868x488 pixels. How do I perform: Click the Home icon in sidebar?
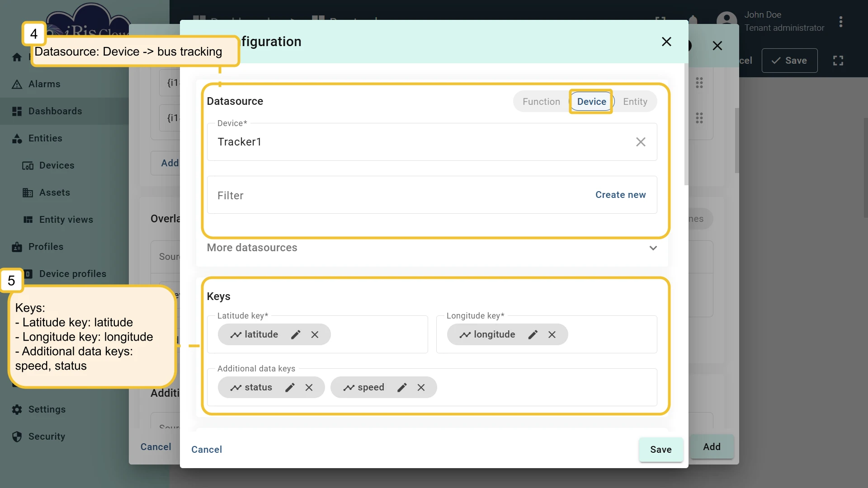pos(17,57)
